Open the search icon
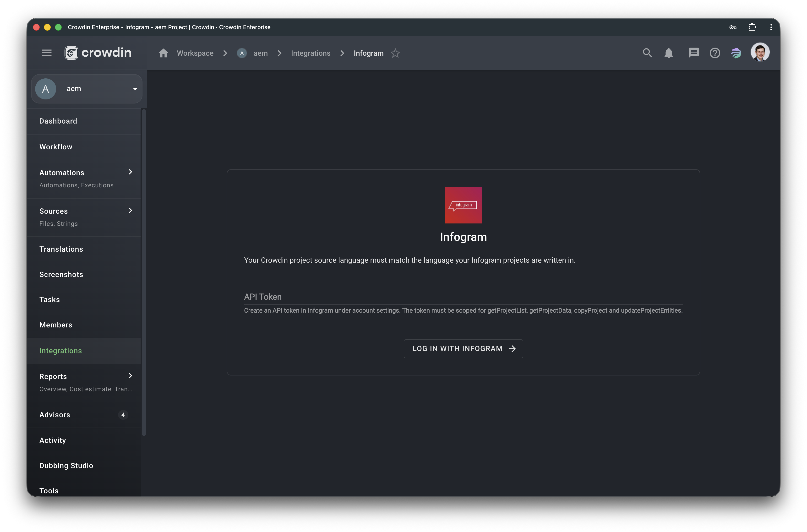 pyautogui.click(x=647, y=53)
